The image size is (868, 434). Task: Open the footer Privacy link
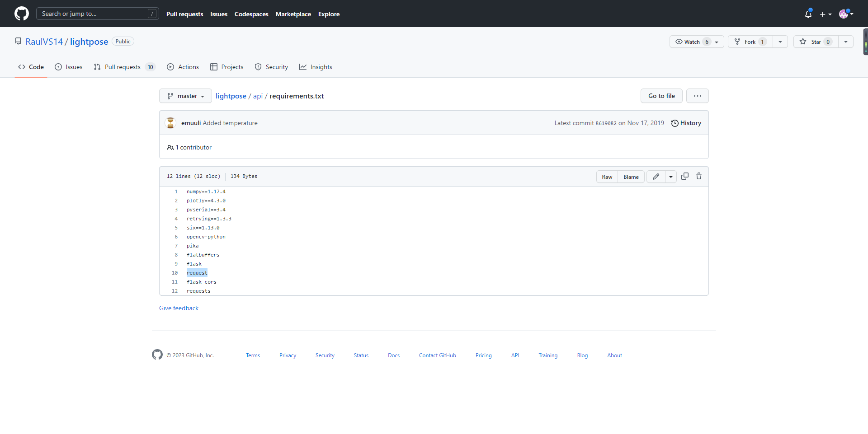click(x=288, y=355)
